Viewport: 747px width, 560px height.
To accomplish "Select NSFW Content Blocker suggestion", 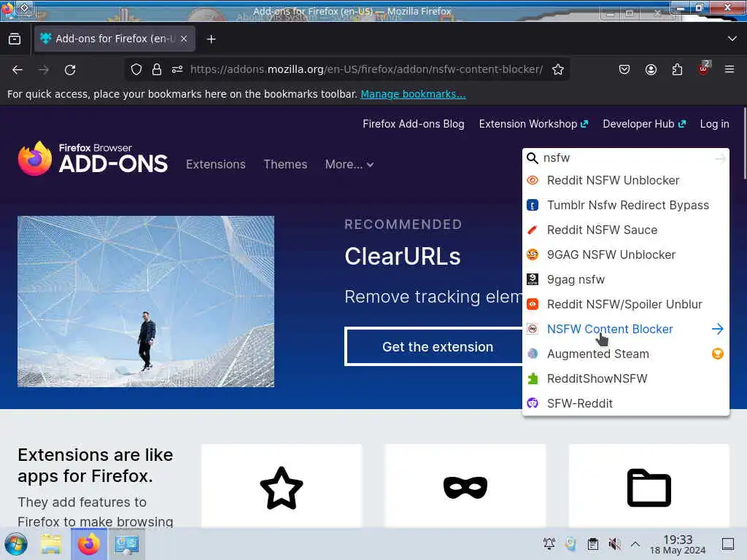I will 625,329.
